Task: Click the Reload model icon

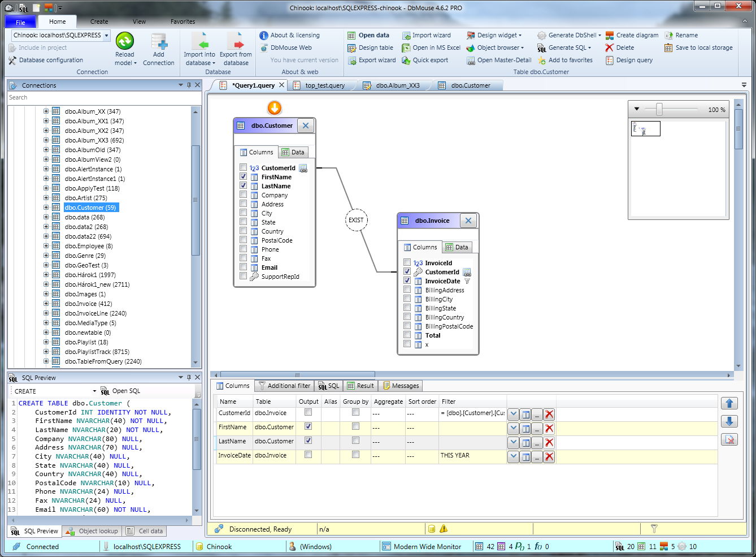Action: 125,41
